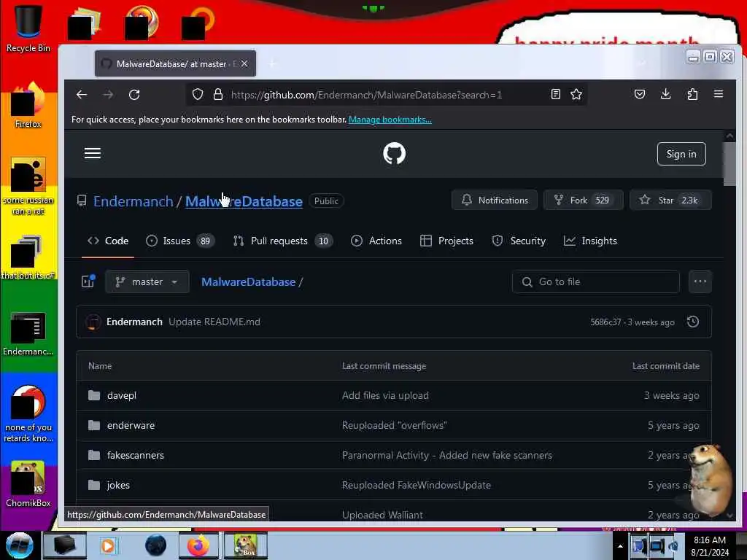Open the Firefox application menu icon
Screen dimensions: 747x560
pos(719,94)
